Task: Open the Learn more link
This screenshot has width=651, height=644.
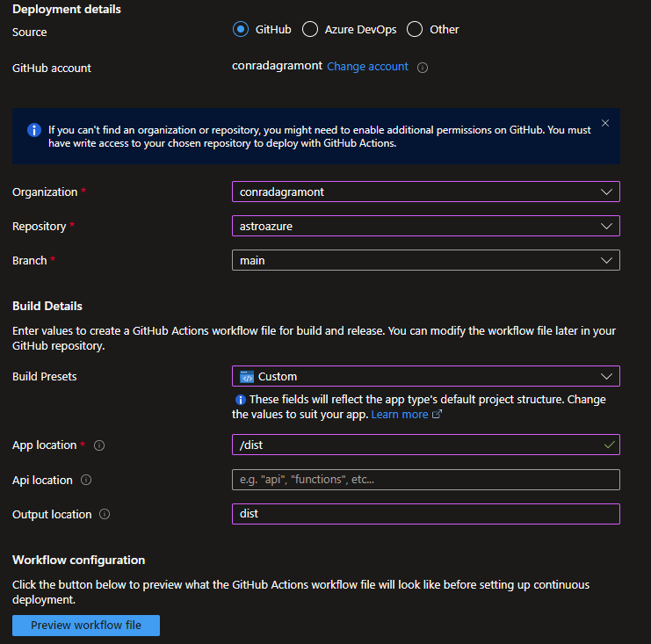Action: point(400,415)
